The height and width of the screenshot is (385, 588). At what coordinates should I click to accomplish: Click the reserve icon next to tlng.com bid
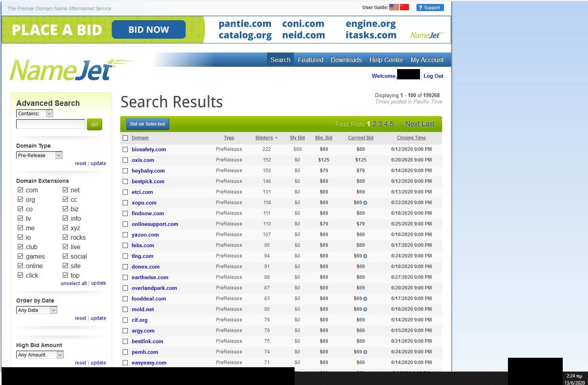(365, 256)
